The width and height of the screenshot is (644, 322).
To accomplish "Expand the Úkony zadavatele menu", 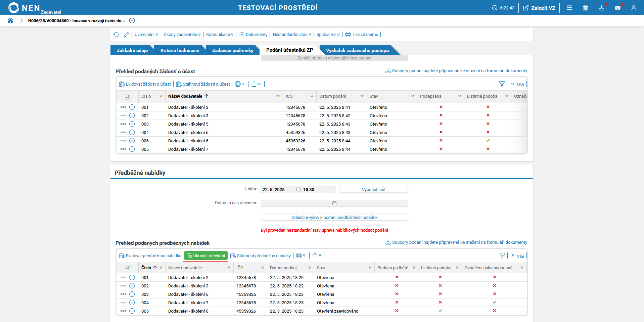I will (182, 35).
